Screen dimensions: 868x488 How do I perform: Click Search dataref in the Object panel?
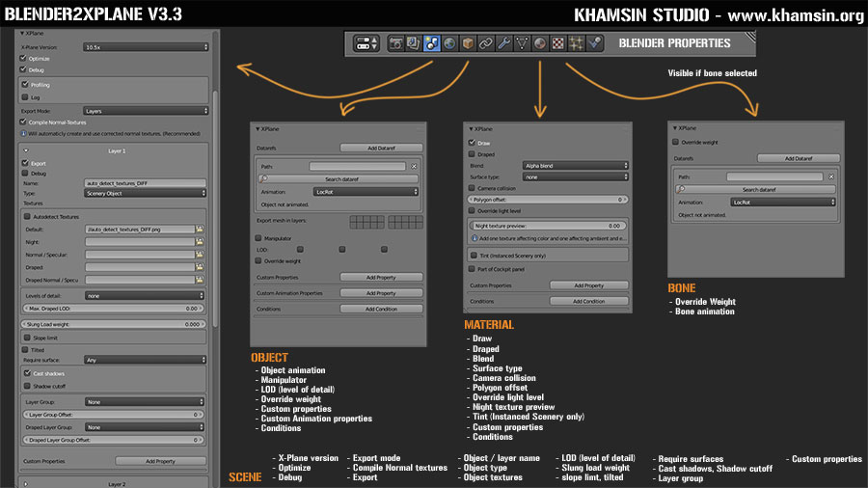click(339, 179)
